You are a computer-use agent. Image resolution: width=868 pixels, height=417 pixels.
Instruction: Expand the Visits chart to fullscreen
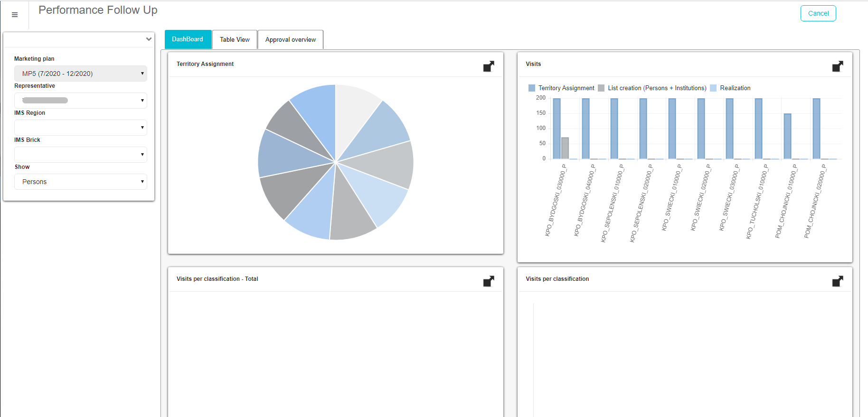pos(838,66)
